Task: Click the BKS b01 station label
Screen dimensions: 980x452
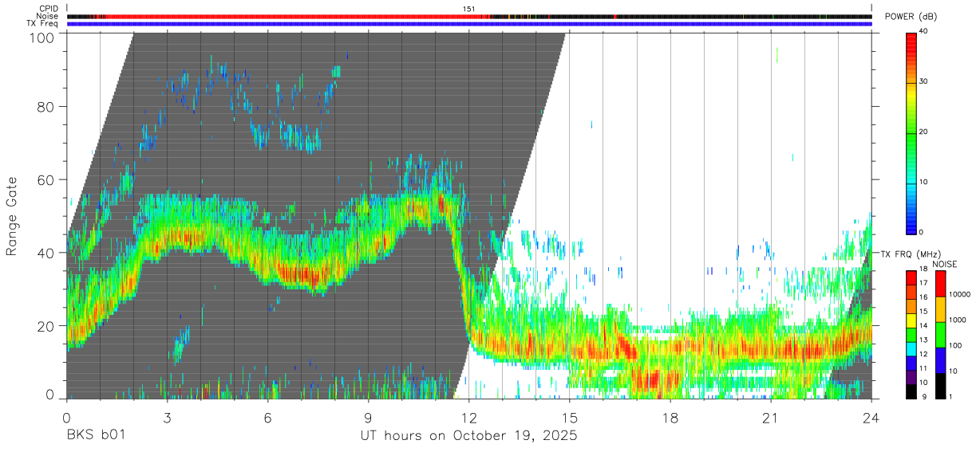Action: [x=95, y=436]
